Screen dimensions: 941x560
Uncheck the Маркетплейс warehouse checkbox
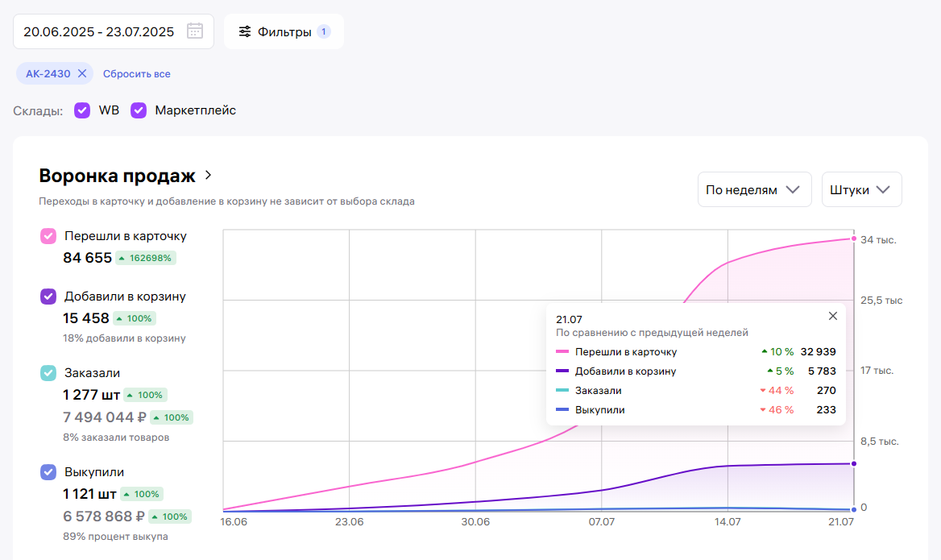click(139, 110)
